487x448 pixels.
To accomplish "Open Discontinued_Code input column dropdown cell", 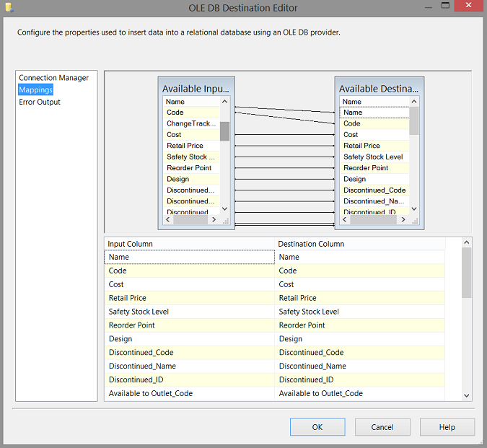I will click(x=190, y=353).
